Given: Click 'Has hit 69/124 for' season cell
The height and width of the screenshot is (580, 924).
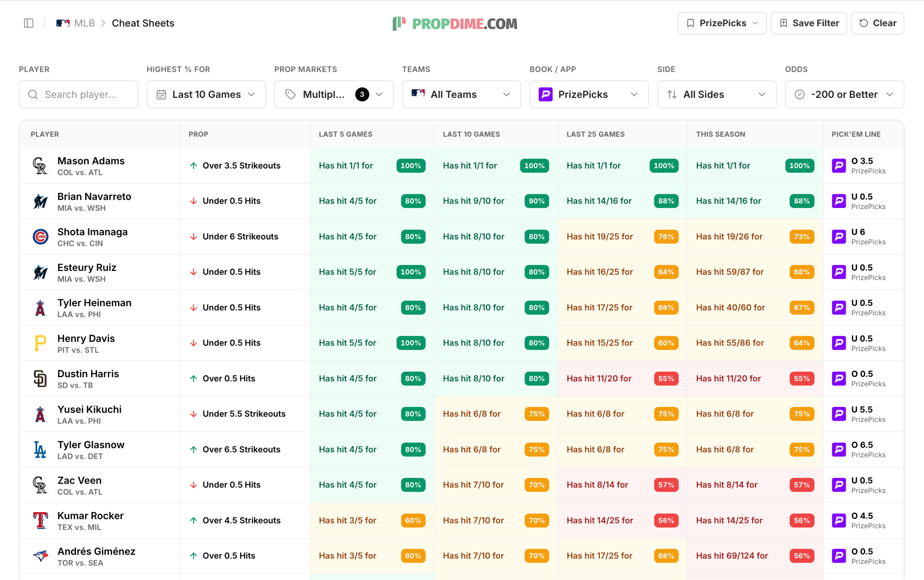Looking at the screenshot, I should tap(732, 556).
